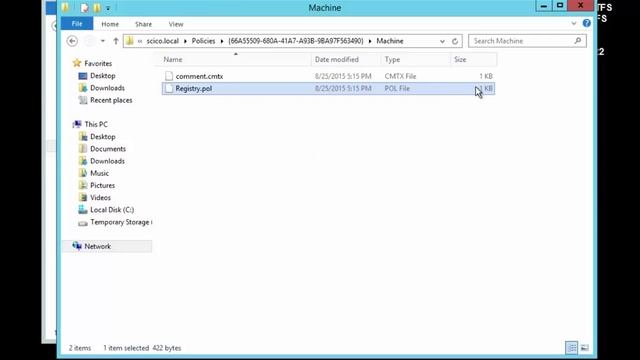Viewport: 640px width, 360px height.
Task: Open Documents under This PC
Action: tap(108, 149)
